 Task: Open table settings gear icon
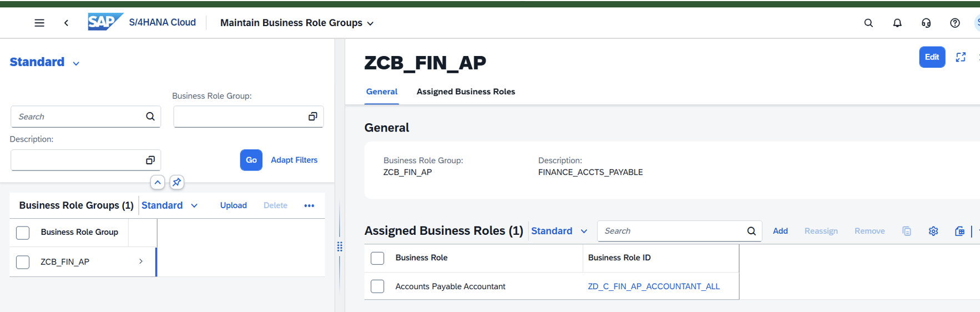(933, 231)
